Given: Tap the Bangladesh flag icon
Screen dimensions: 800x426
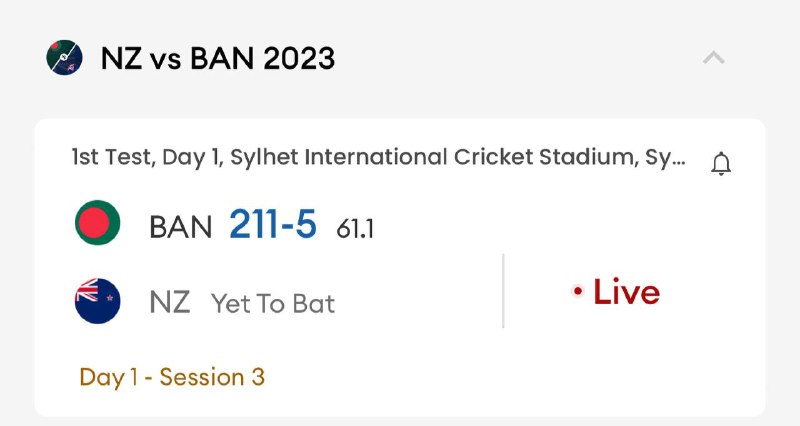Looking at the screenshot, I should pyautogui.click(x=97, y=223).
